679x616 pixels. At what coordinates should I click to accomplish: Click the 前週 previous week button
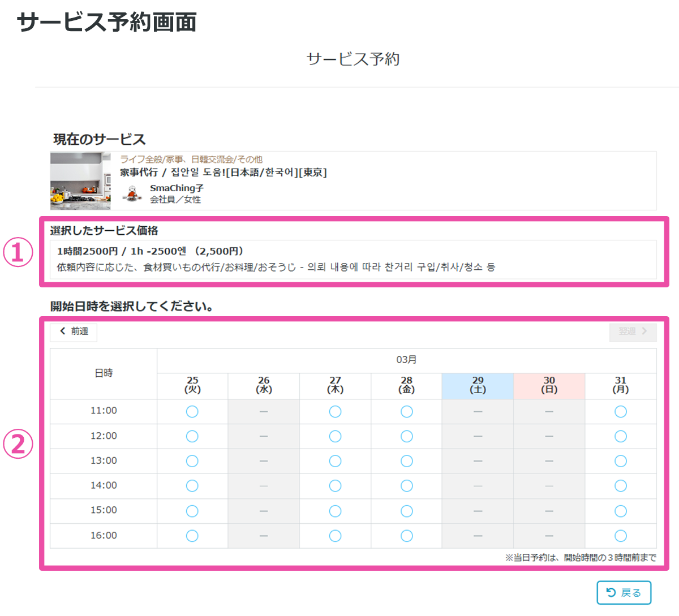[x=73, y=332]
